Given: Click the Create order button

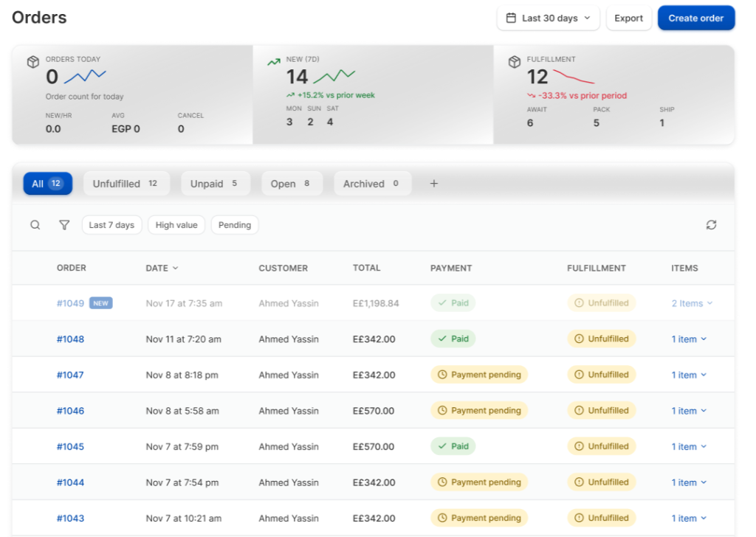Looking at the screenshot, I should (x=695, y=18).
